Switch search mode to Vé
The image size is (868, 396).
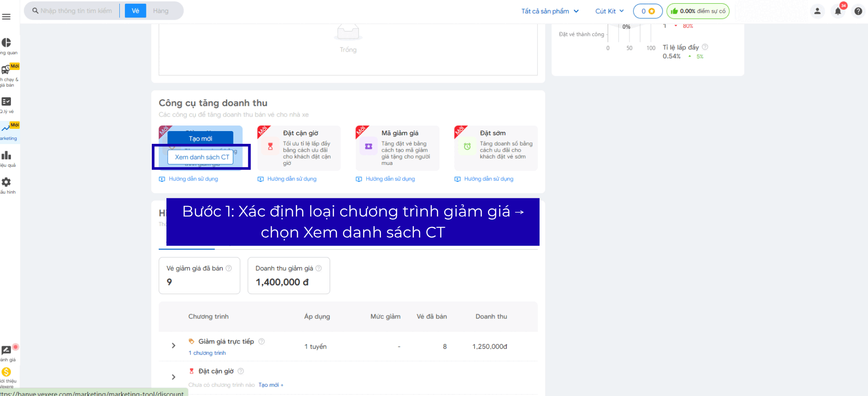(x=135, y=11)
